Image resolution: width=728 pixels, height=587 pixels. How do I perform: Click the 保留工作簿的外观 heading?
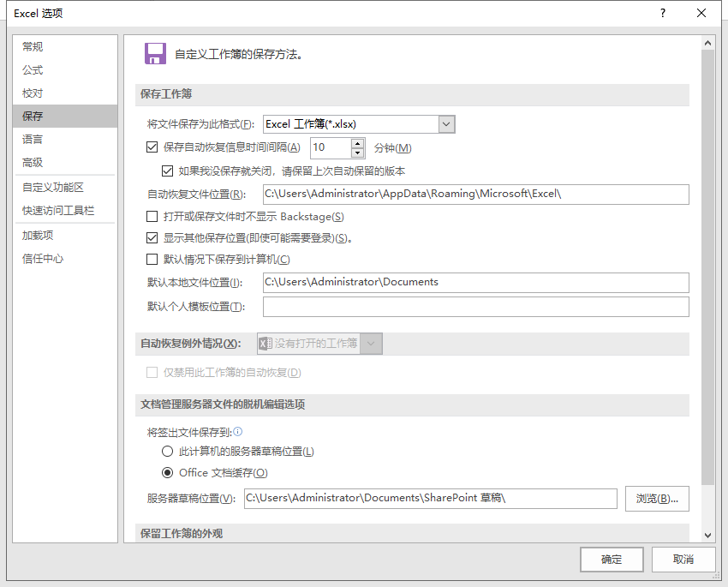pyautogui.click(x=182, y=534)
